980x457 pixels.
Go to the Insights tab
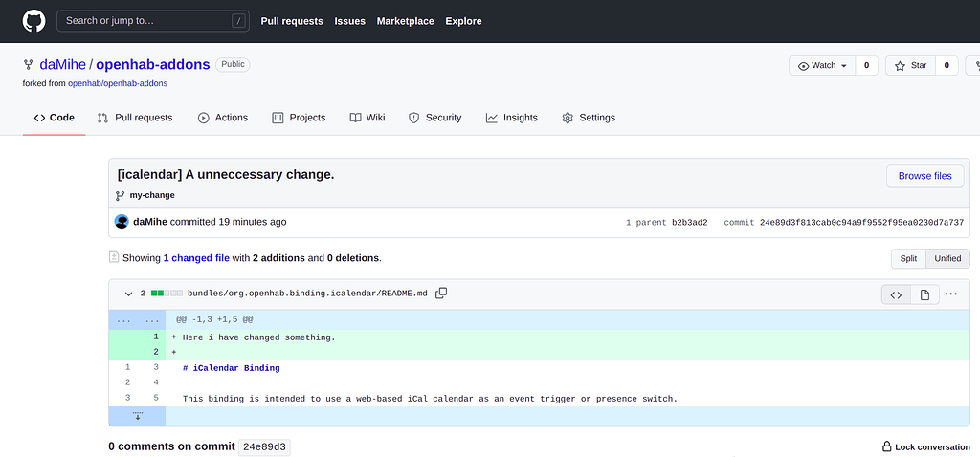click(512, 118)
